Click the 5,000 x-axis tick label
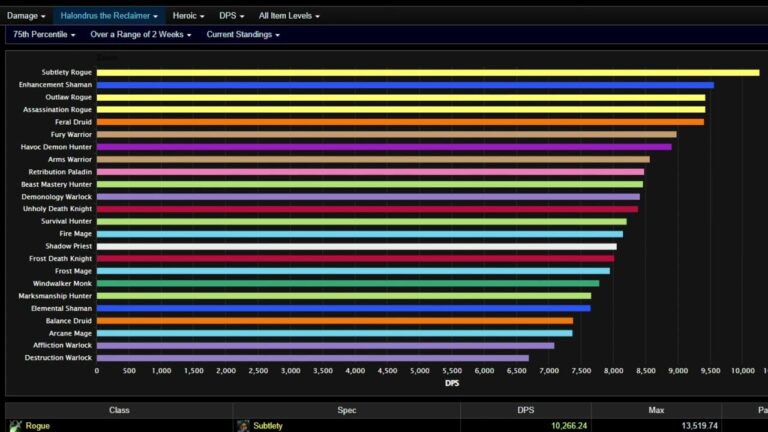The width and height of the screenshot is (768, 432). click(420, 371)
